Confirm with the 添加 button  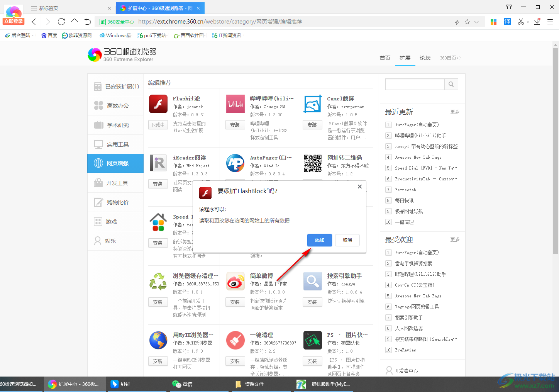[x=320, y=240]
